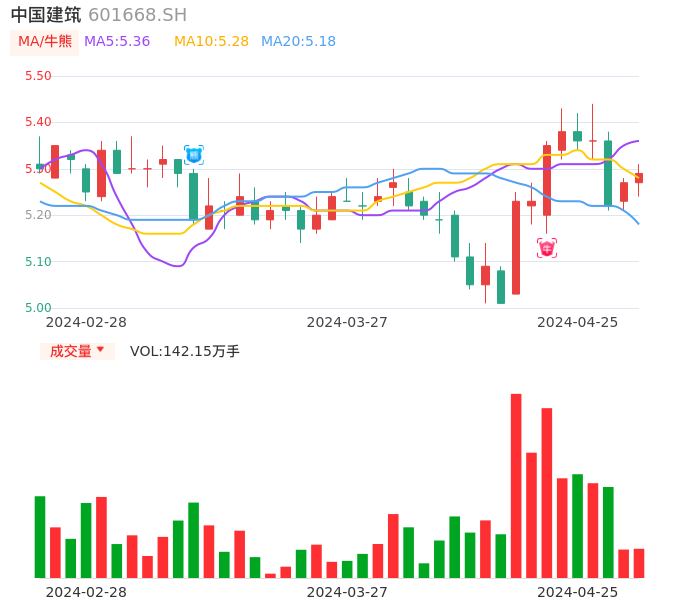The height and width of the screenshot is (606, 686).
Task: Click the last red volume bar on right
Action: tap(639, 564)
